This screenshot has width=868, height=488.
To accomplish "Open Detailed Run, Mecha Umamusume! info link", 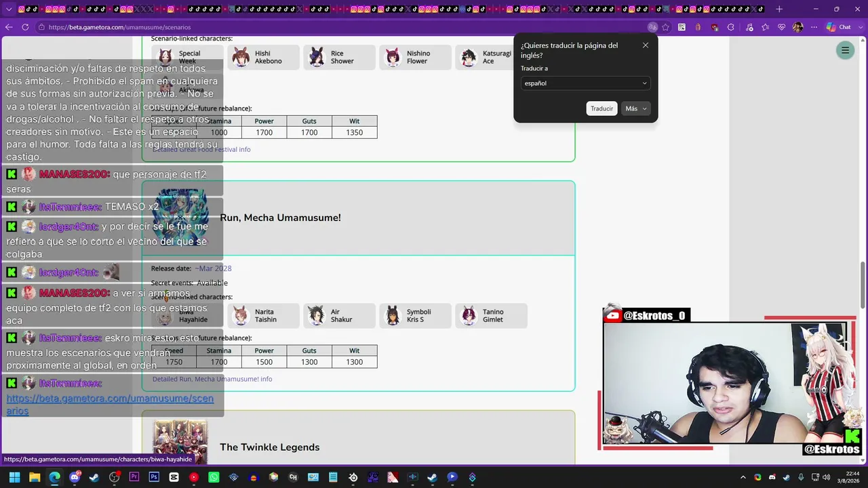I will [212, 379].
